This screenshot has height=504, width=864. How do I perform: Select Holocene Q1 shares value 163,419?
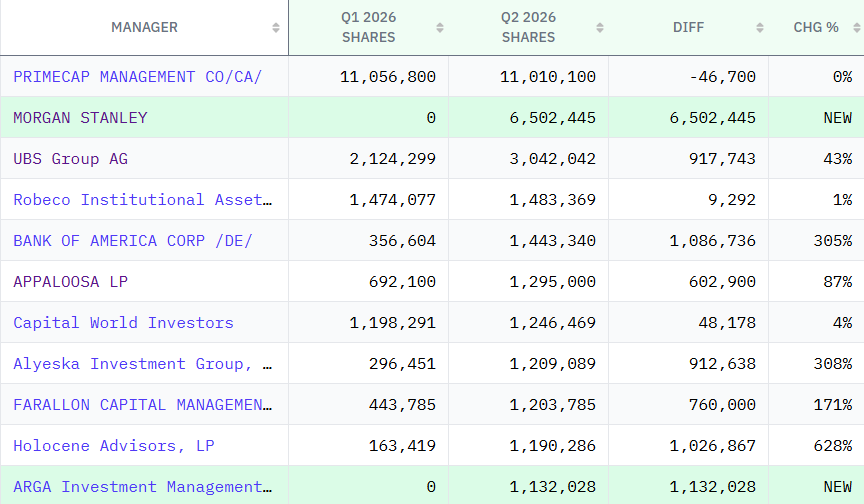pos(402,446)
